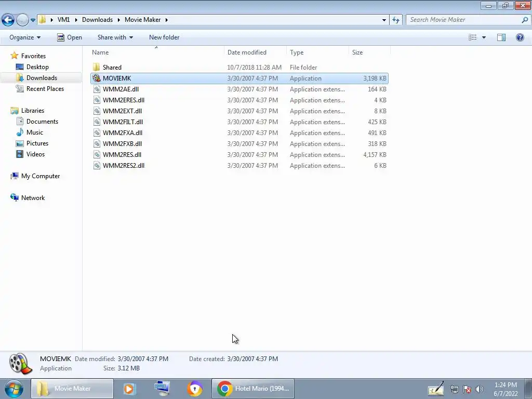Viewport: 532px width, 399px height.
Task: Click the search magnifier icon
Action: 525,20
